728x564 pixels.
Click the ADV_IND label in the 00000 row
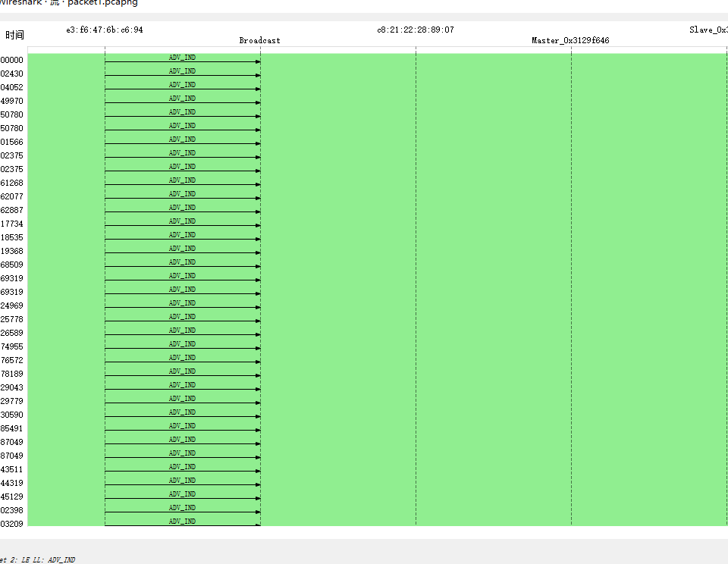click(x=182, y=58)
